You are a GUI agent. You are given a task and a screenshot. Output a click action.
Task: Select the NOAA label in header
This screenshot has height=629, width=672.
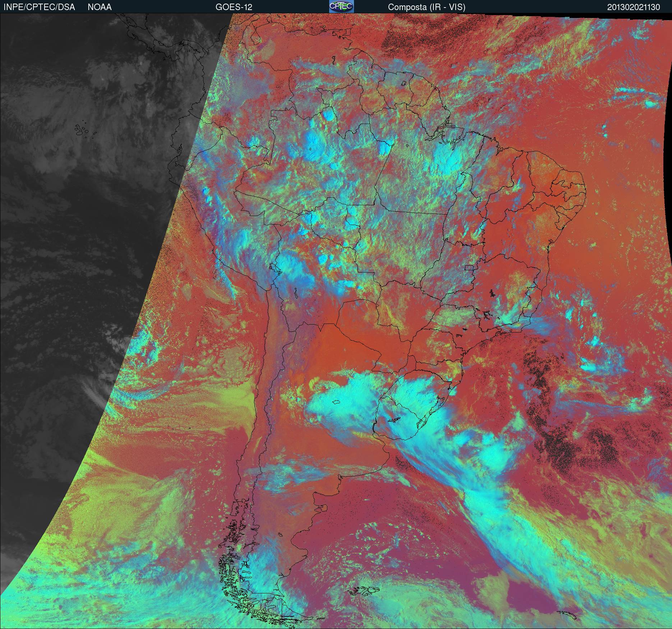tap(100, 7)
